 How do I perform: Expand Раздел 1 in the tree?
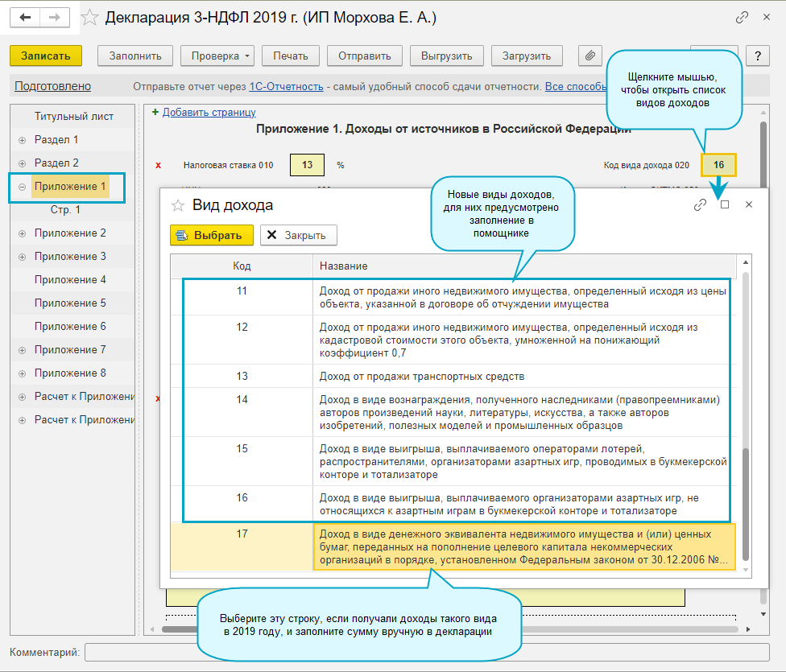tap(22, 140)
